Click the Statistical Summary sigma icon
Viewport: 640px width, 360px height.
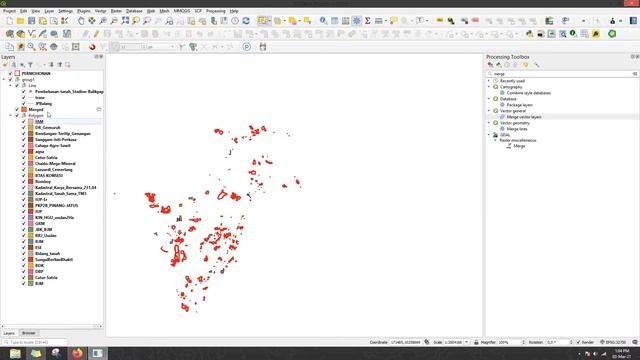click(367, 20)
